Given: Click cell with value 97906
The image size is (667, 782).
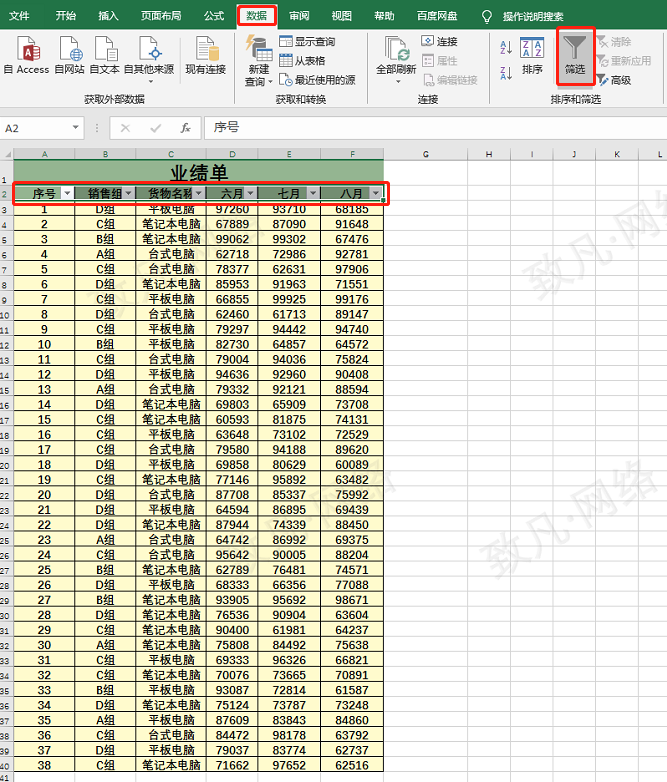Looking at the screenshot, I should (x=352, y=269).
